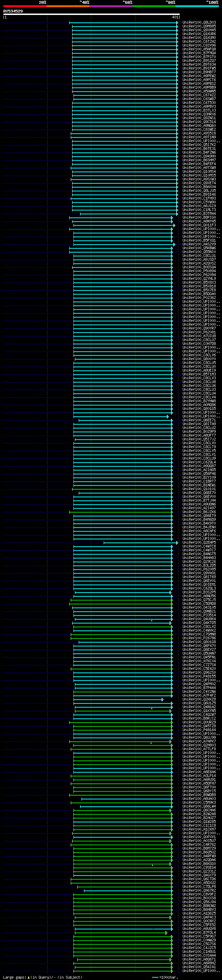Select label UniRef100_A8E6A6
The image size is (222, 980).
(x=199, y=772)
